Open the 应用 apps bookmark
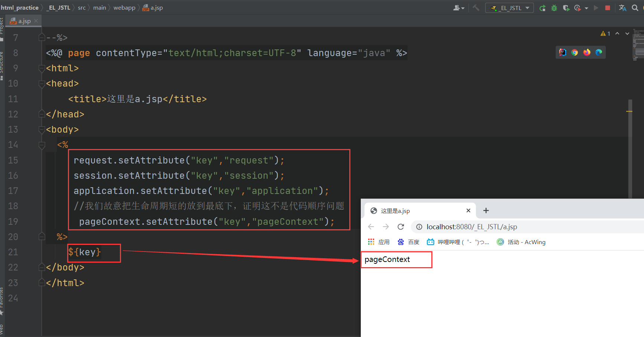 [379, 242]
